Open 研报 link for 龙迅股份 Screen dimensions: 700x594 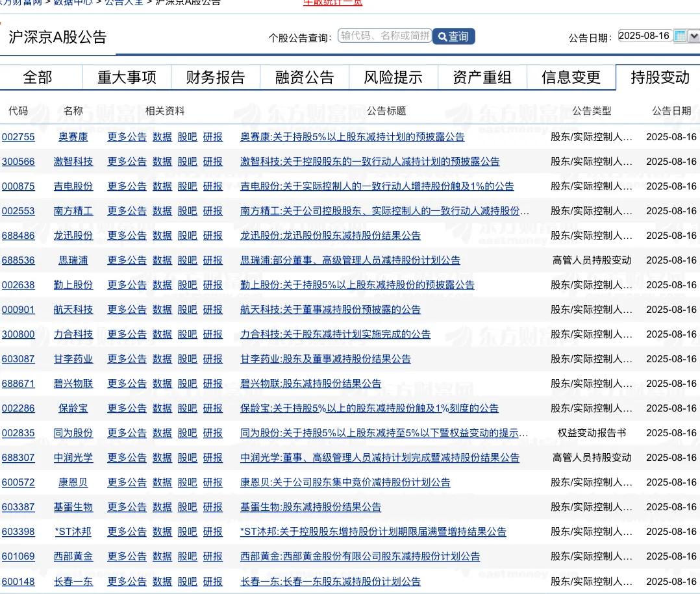tap(212, 236)
